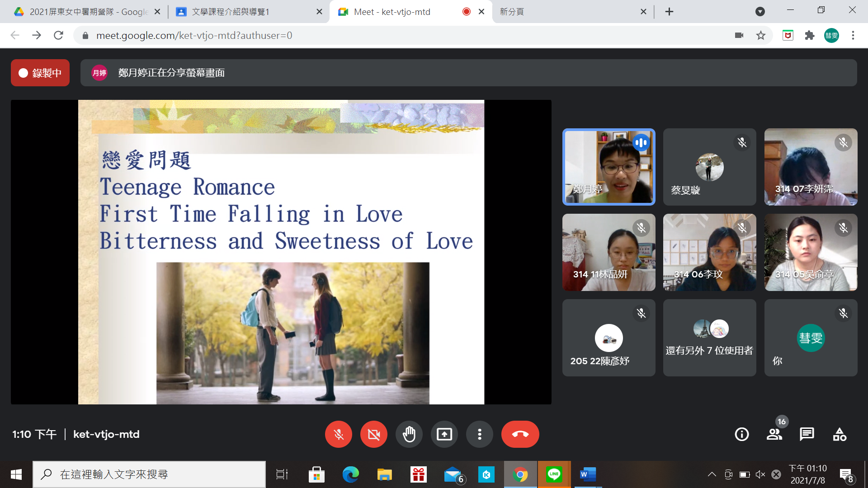Select your own 你 tile
The image size is (868, 488).
tap(811, 338)
